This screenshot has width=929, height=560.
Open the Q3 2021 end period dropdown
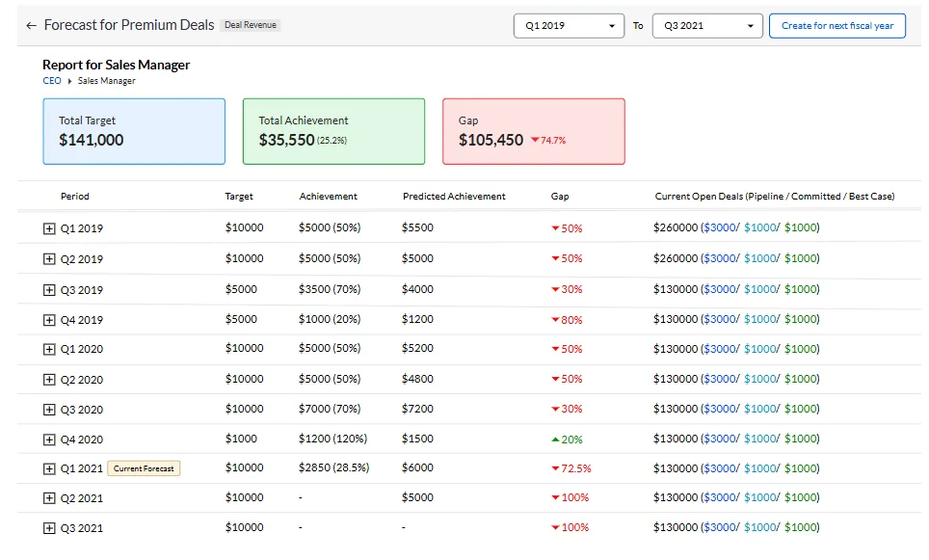tap(706, 26)
